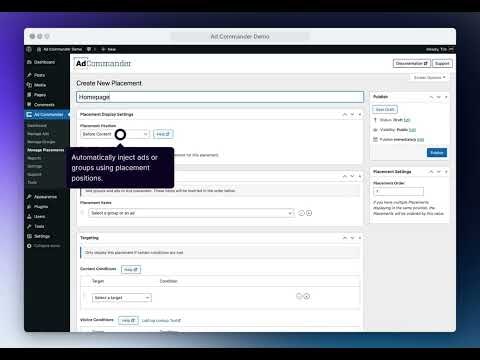This screenshot has height=360, width=480.
Task: Open Media in the WordPress sidebar
Action: pos(40,85)
